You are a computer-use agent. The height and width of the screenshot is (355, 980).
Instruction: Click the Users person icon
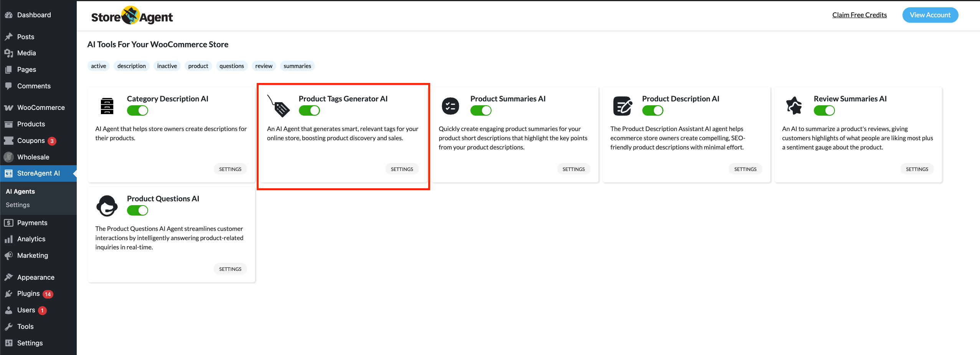point(8,310)
